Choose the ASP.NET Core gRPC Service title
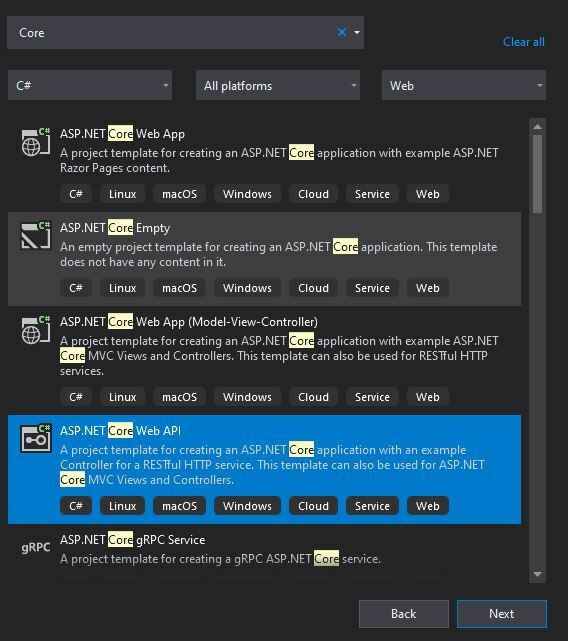The height and width of the screenshot is (641, 568). pyautogui.click(x=132, y=540)
